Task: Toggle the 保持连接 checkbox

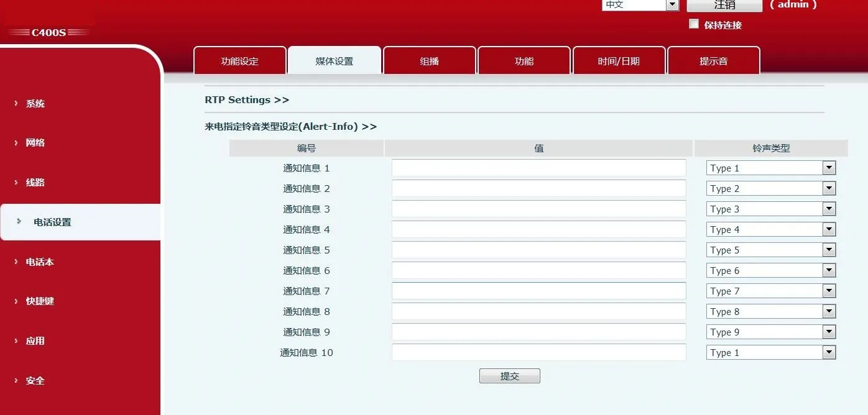Action: pos(694,24)
